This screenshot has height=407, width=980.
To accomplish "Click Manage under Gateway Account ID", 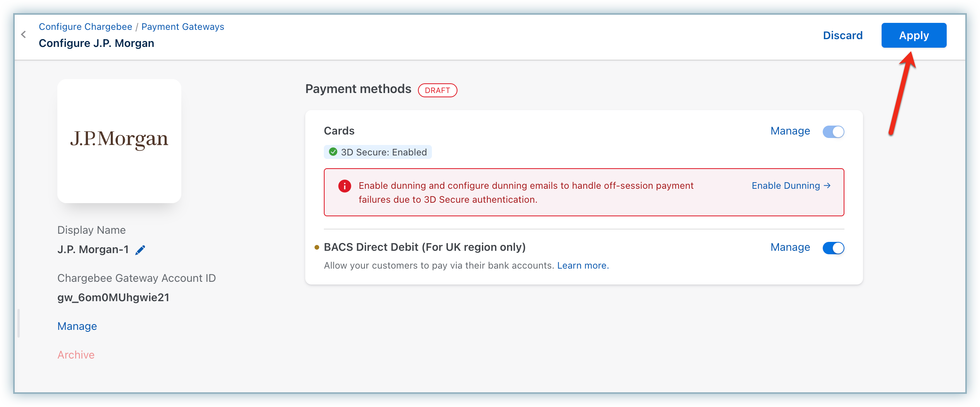I will click(77, 326).
